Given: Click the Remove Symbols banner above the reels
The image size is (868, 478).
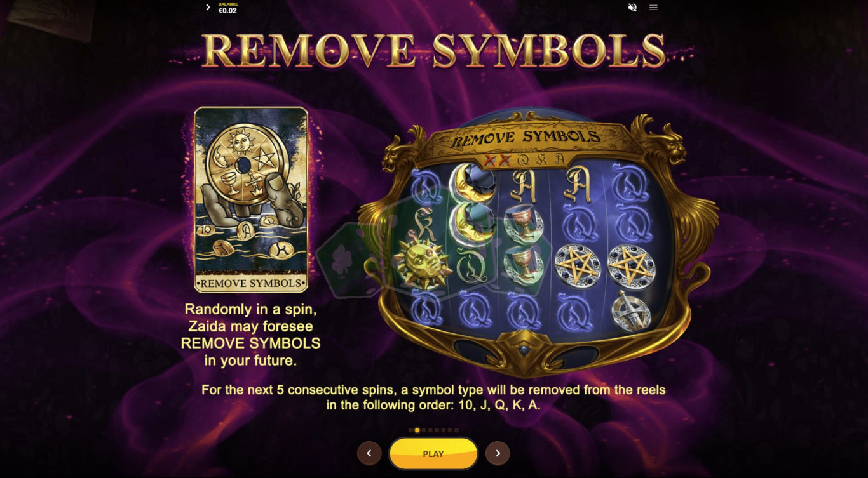Looking at the screenshot, I should point(526,137).
